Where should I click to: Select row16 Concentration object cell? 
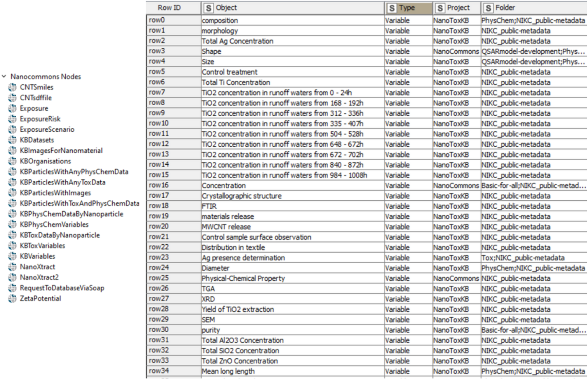point(293,186)
